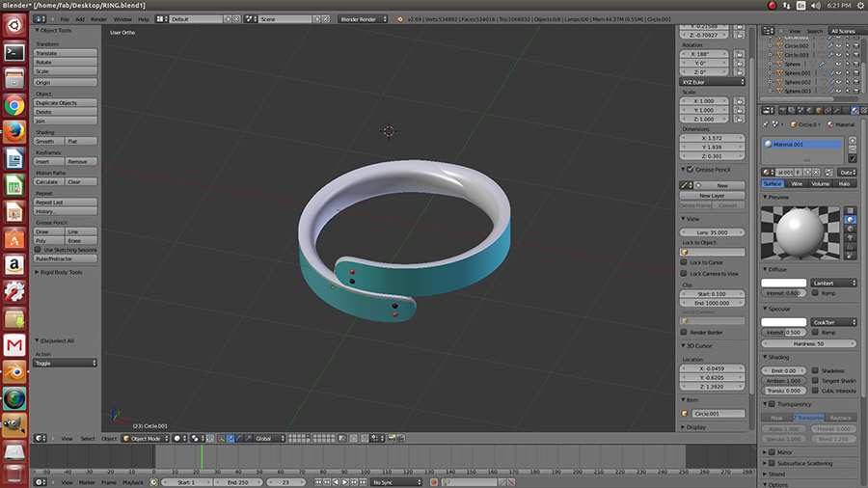Open the Terminal icon in the launcher
Screen dimensions: 868x488
[x=14, y=52]
